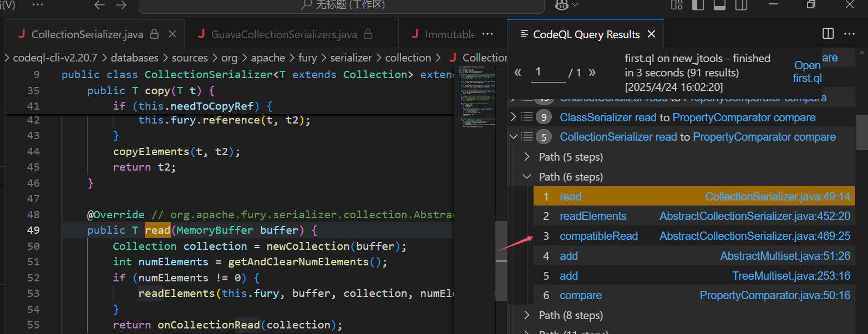Open PropertyComparator compare link in CollectionSerializer row
The height and width of the screenshot is (334, 868).
click(764, 137)
